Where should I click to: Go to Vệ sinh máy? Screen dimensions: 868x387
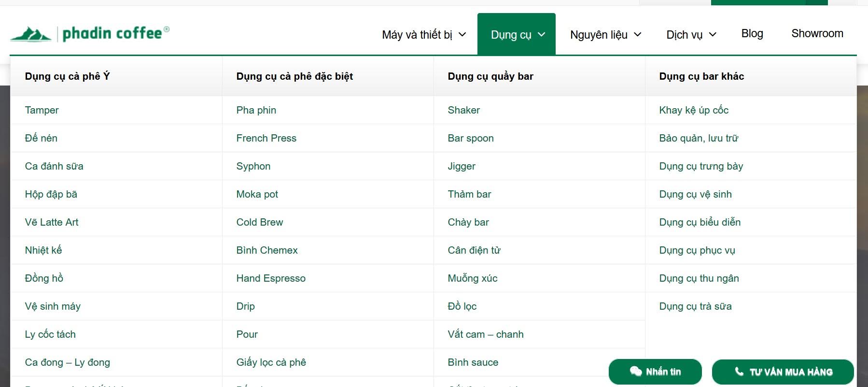53,306
